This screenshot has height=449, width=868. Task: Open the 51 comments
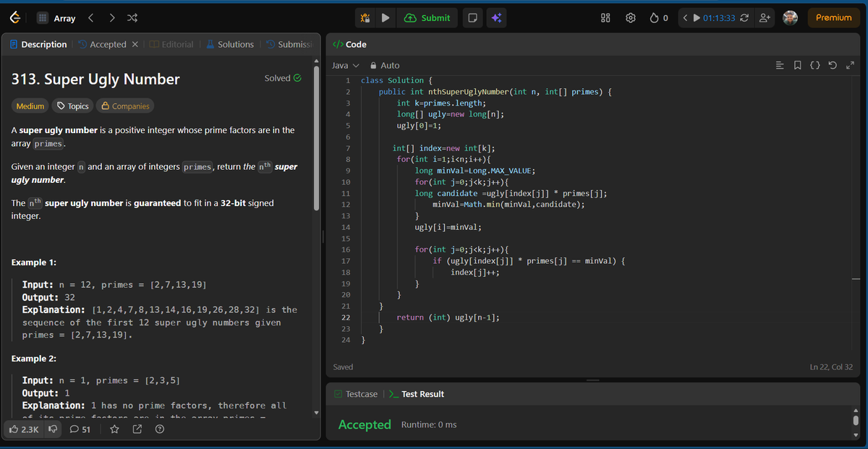click(80, 430)
